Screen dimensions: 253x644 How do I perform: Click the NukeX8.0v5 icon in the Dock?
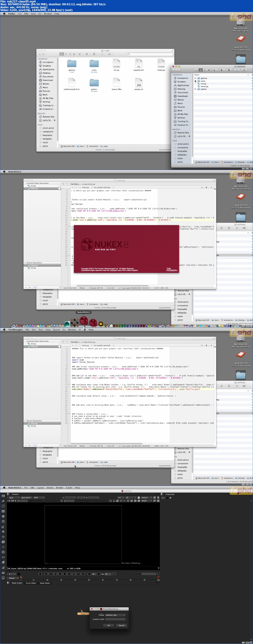coord(84,321)
